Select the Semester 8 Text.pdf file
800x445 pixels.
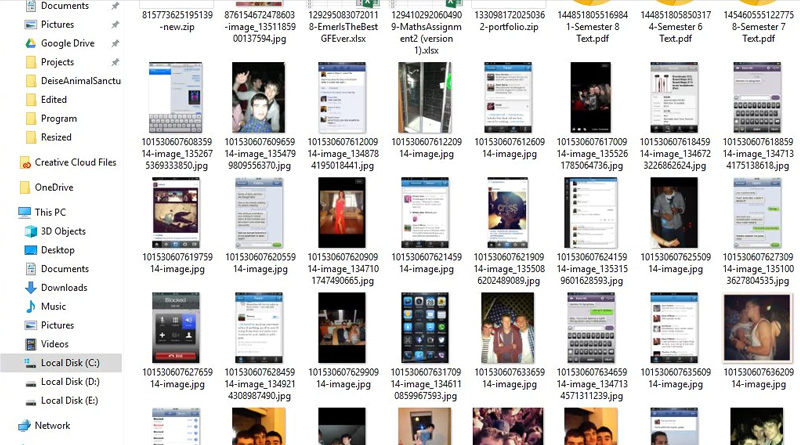[x=592, y=27]
